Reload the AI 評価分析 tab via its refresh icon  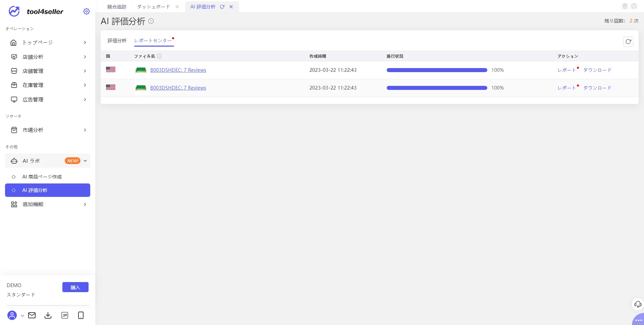coord(222,7)
